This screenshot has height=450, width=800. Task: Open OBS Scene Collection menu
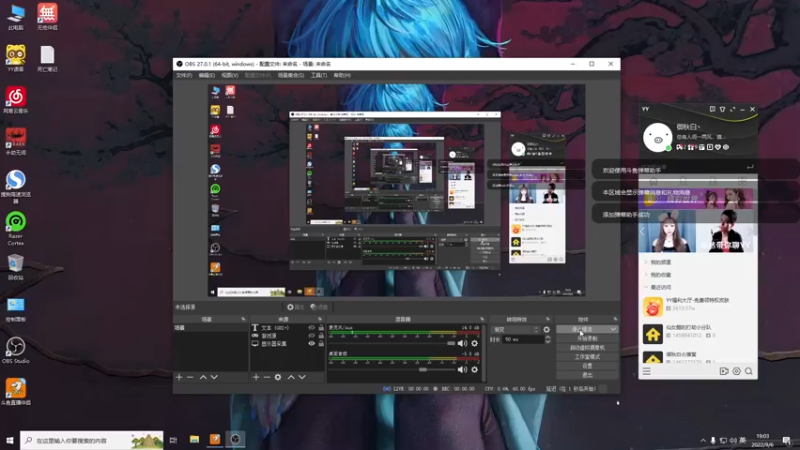pos(291,76)
